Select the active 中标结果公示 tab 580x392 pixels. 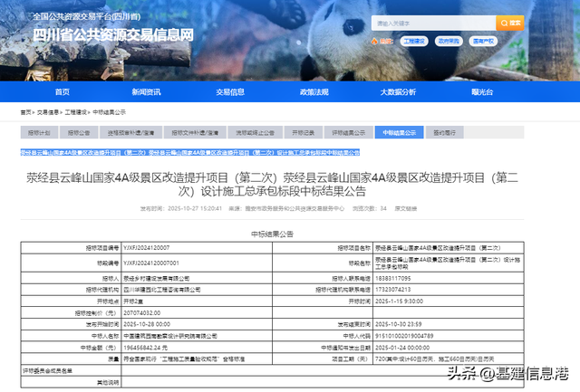click(399, 132)
